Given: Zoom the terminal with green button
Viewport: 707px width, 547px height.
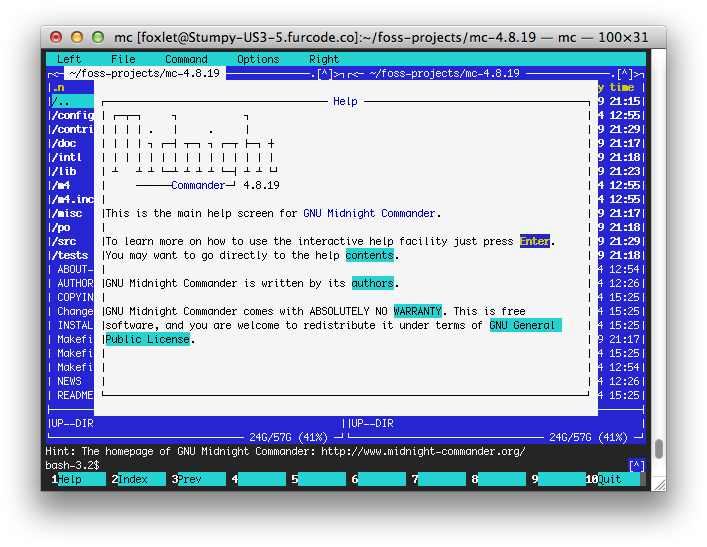Looking at the screenshot, I should tap(98, 37).
